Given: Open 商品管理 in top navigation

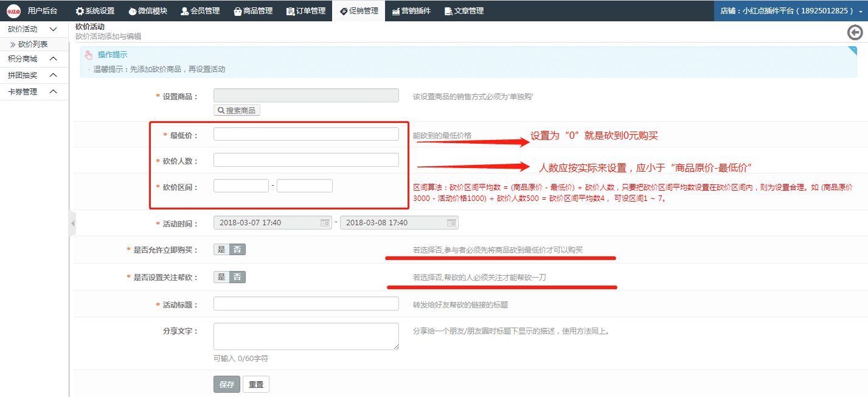Looking at the screenshot, I should pyautogui.click(x=253, y=11).
